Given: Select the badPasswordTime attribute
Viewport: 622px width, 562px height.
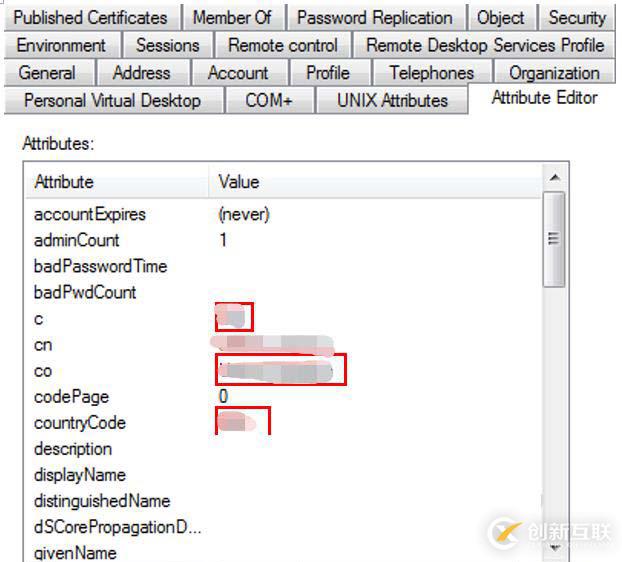Looking at the screenshot, I should click(x=283, y=267).
